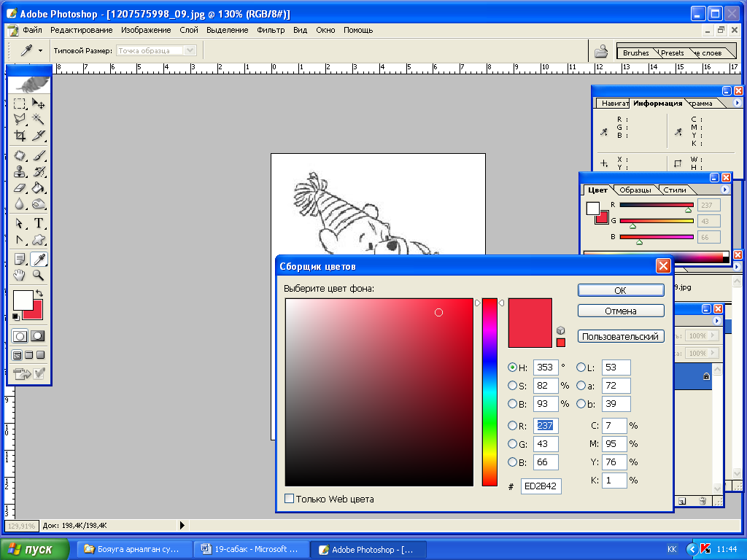Enable the 'Только Web цвета' checkbox
Screen dimensions: 747x560
pyautogui.click(x=289, y=499)
